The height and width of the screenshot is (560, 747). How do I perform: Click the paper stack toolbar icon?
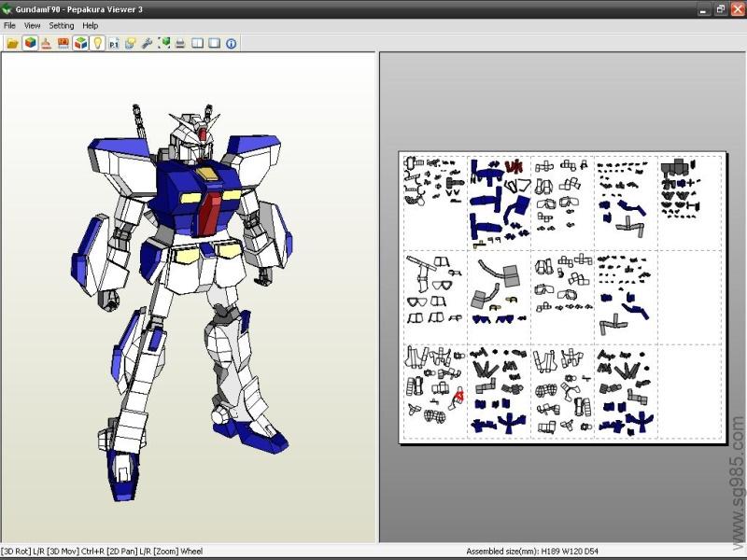coord(131,42)
